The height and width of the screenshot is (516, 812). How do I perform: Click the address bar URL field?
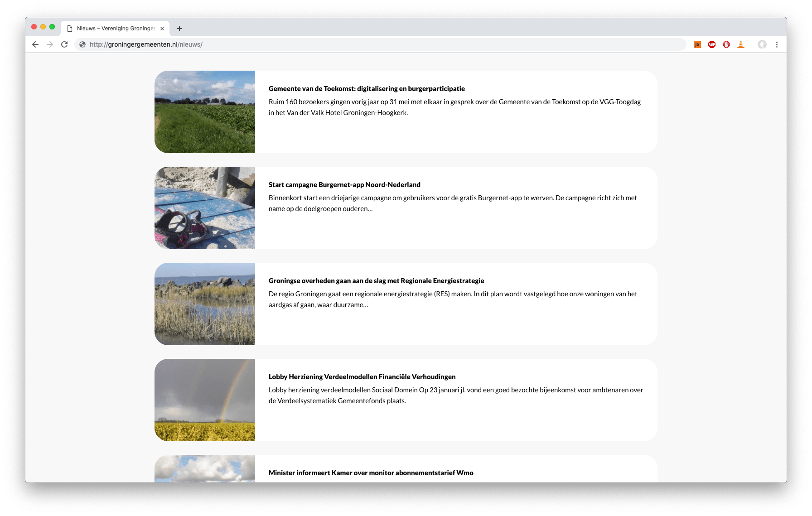(x=381, y=44)
